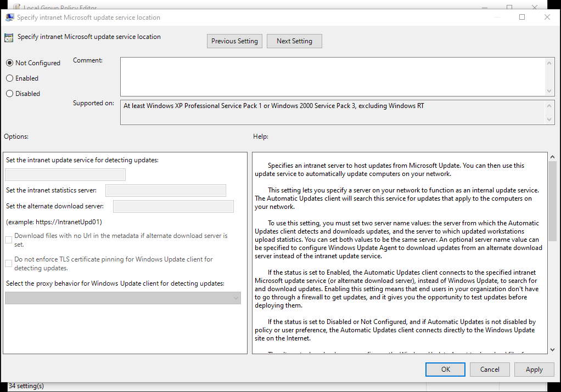Screen dimensions: 561x392
Task: Click the 34 setting(s) status bar text
Action: pyautogui.click(x=26, y=386)
